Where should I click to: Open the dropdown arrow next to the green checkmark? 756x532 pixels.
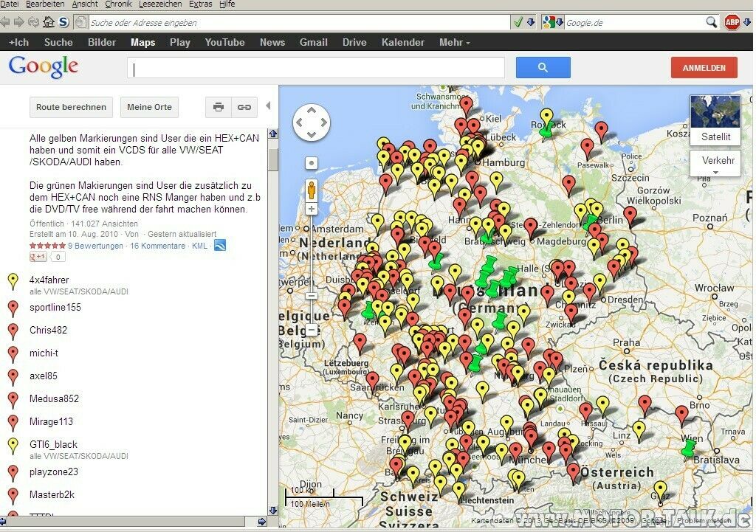pos(531,22)
